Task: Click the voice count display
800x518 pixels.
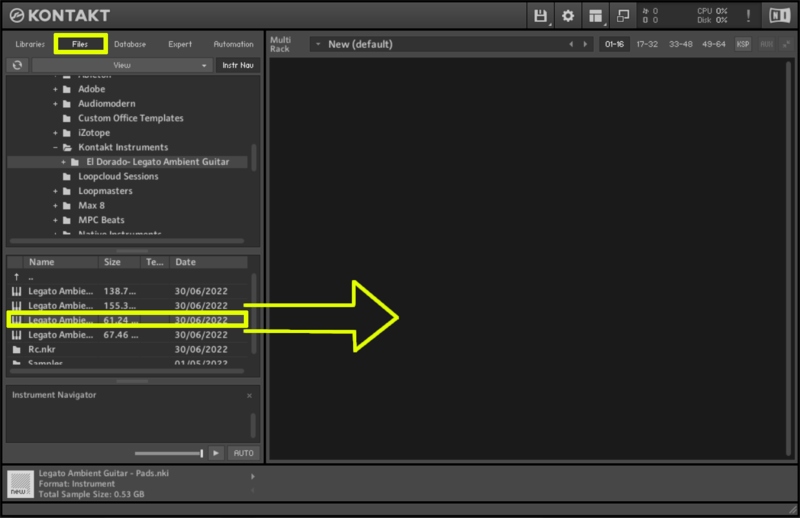Action: pos(650,16)
